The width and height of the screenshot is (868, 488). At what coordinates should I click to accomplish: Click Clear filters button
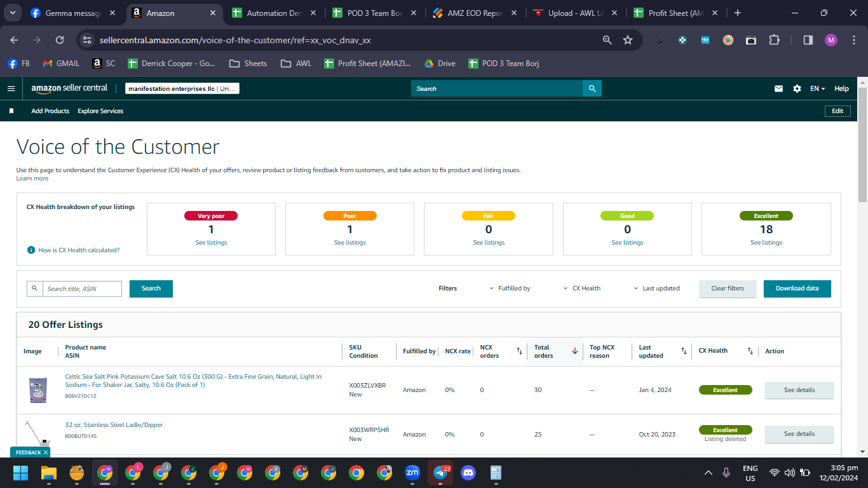pyautogui.click(x=728, y=288)
